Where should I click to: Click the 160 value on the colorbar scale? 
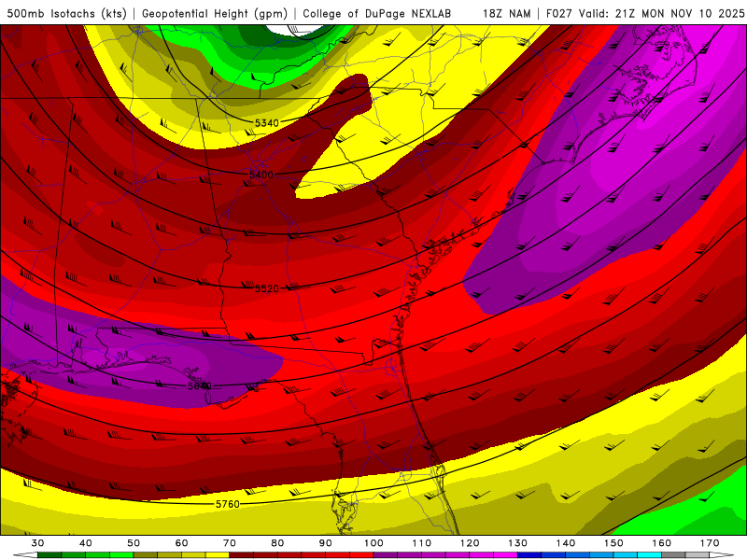point(662,543)
